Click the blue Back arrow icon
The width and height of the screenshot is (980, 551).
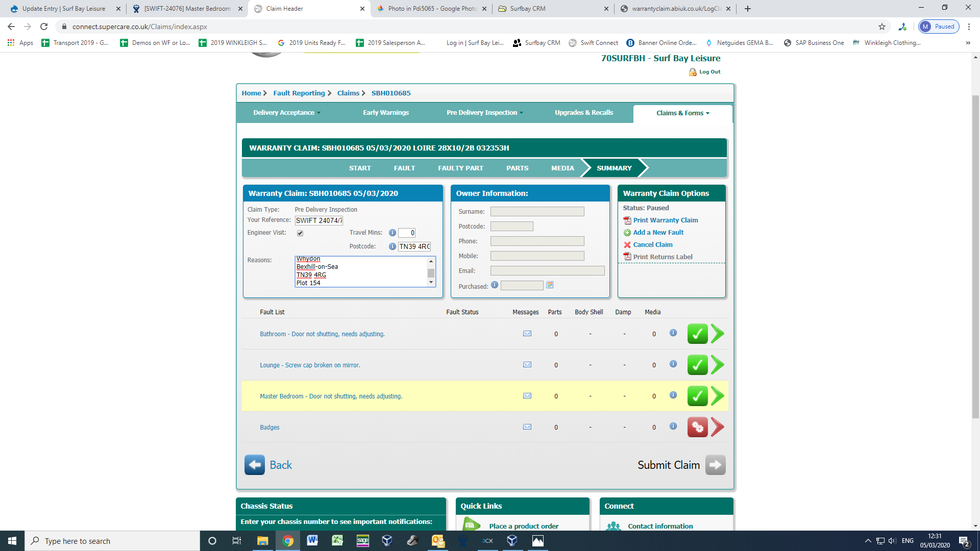254,465
